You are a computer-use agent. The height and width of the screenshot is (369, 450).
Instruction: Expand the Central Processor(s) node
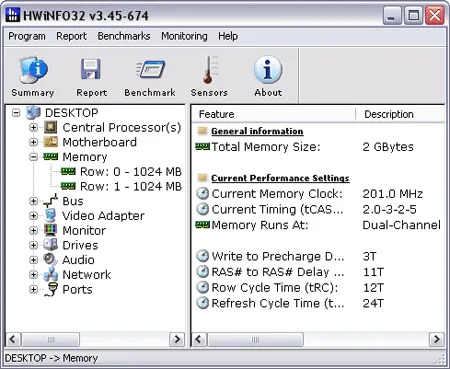point(33,127)
